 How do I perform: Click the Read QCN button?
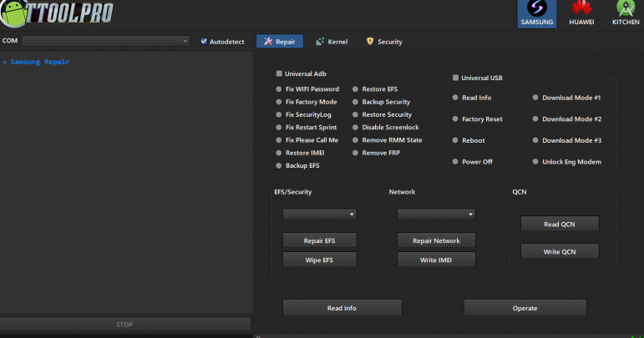(560, 224)
